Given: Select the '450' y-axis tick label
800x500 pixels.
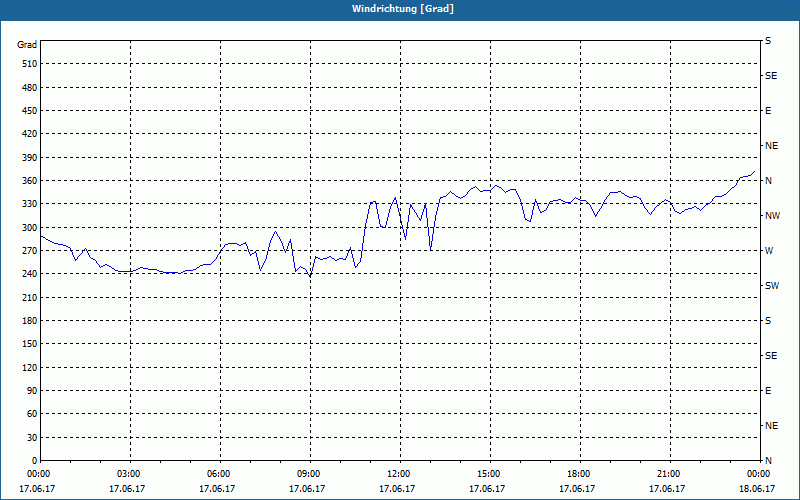Looking at the screenshot, I should (30, 111).
